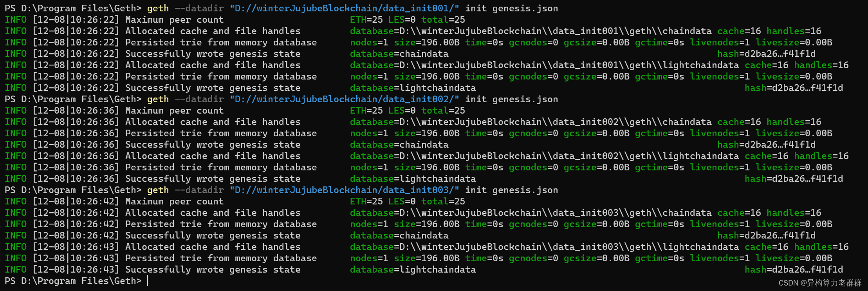This screenshot has width=868, height=291.
Task: Click first 'Maximum peer count' log message
Action: (x=175, y=20)
